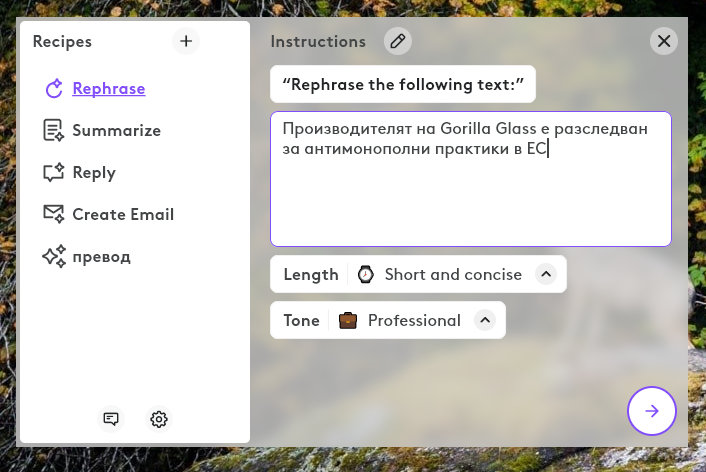Switch to the Create Email recipe
This screenshot has height=472, width=706.
(123, 214)
